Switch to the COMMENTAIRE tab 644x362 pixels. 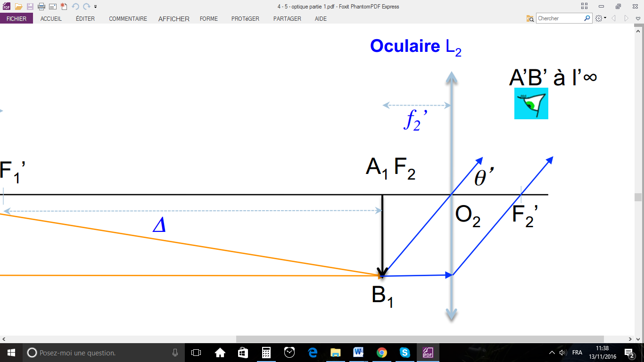click(128, 19)
